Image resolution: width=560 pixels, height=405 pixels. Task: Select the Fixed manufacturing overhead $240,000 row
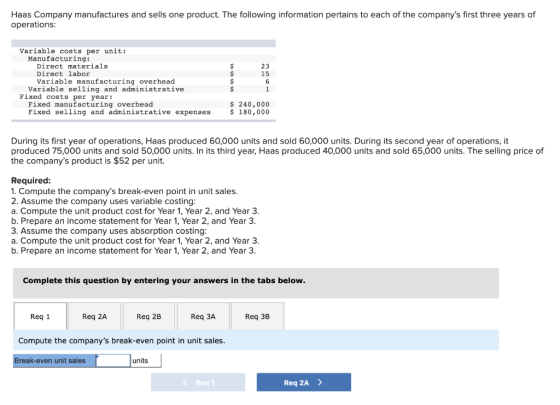tap(144, 104)
